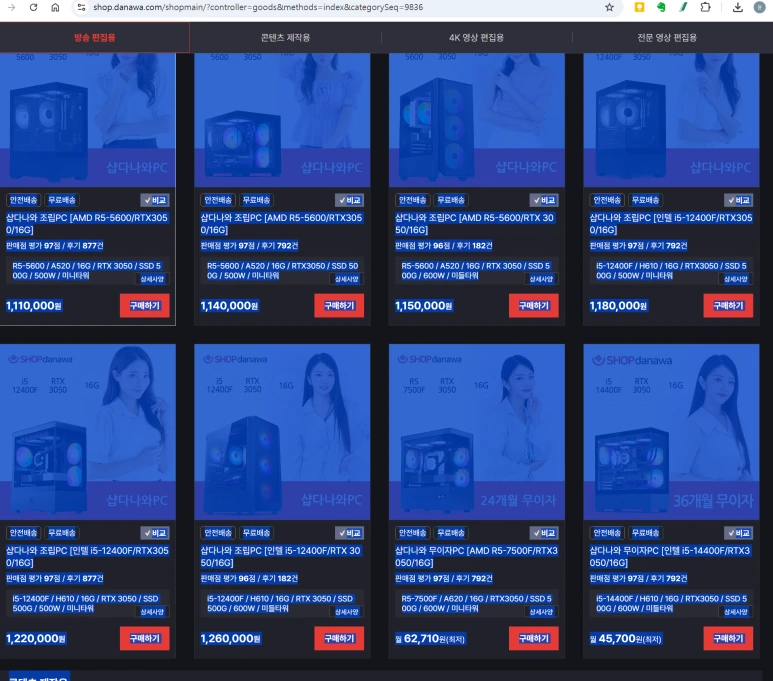
Task: Click 판매점 평가 96점 / 후기 182건 on 1,150,000원 PC
Action: tap(444, 246)
